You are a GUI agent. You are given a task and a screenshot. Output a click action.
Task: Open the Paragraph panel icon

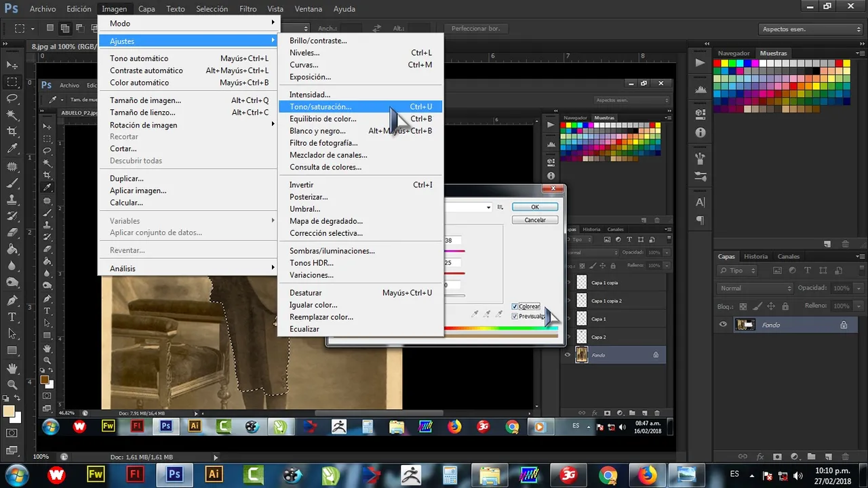point(701,220)
